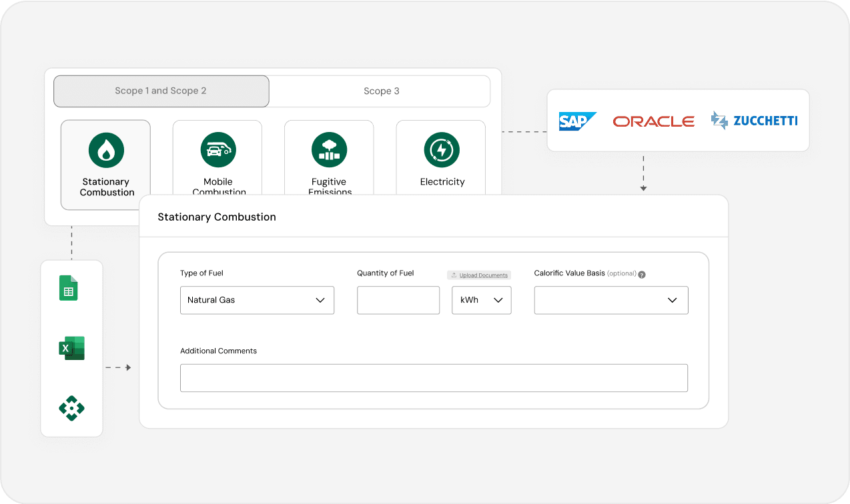This screenshot has width=850, height=504.
Task: Click the Upload Documents button
Action: tap(479, 275)
